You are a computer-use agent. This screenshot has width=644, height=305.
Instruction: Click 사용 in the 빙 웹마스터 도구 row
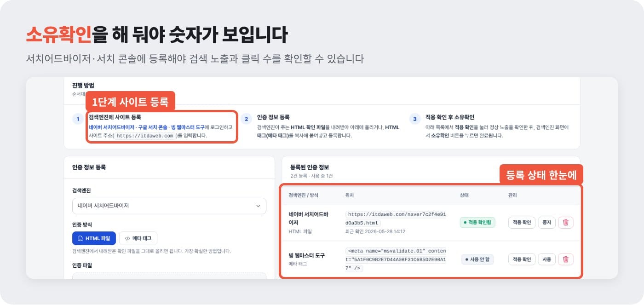(547, 259)
